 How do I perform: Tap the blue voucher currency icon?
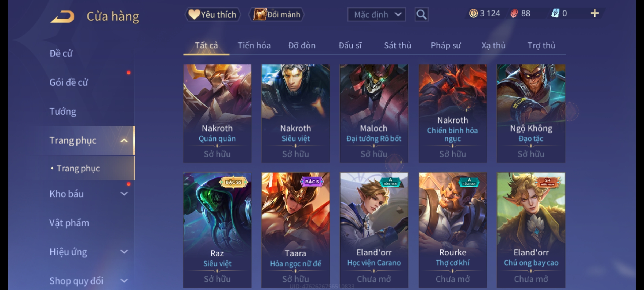[555, 13]
